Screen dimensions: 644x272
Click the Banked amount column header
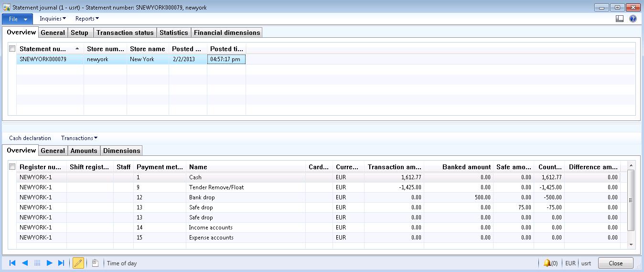pos(459,167)
